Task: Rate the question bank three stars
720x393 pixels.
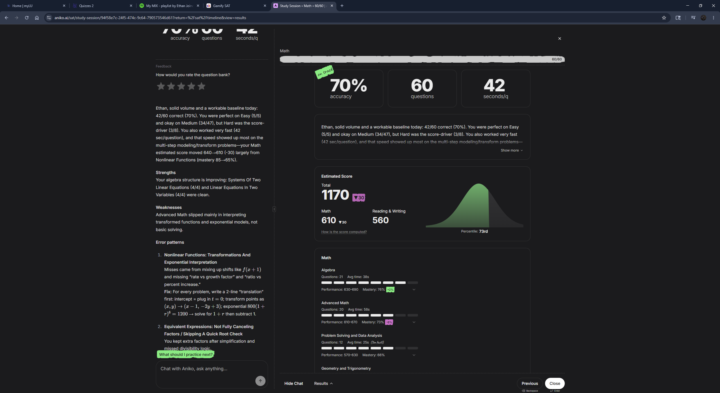Action: (x=181, y=86)
